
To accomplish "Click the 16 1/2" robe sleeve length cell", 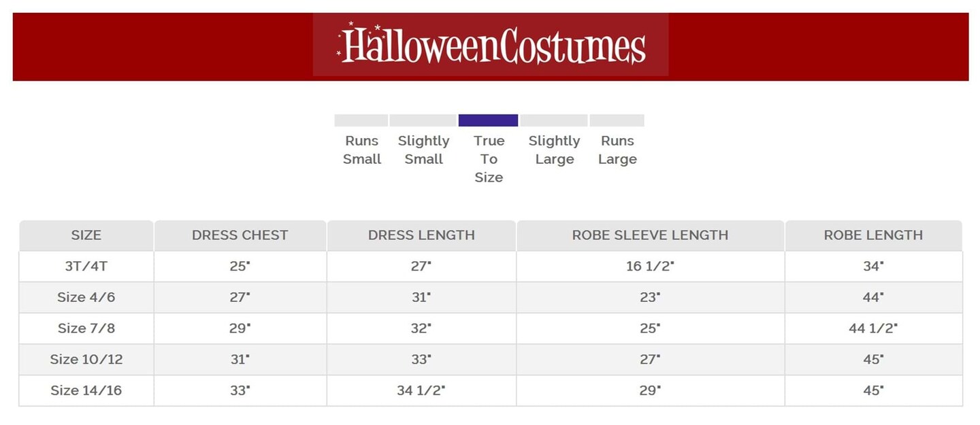I will point(650,266).
